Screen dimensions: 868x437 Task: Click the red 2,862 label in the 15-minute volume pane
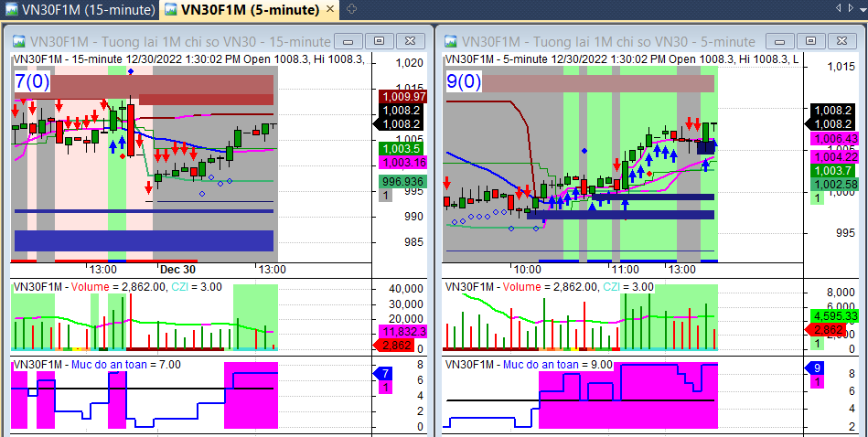[x=394, y=346]
